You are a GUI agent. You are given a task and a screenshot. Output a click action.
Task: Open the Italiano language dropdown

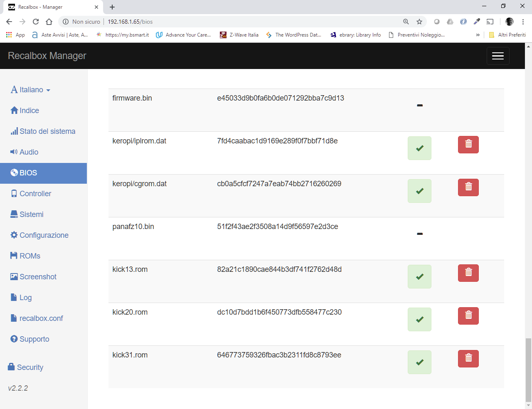point(30,90)
